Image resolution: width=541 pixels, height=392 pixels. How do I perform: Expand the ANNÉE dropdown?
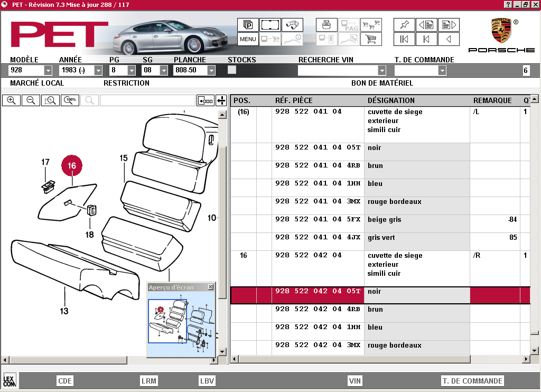tap(98, 70)
